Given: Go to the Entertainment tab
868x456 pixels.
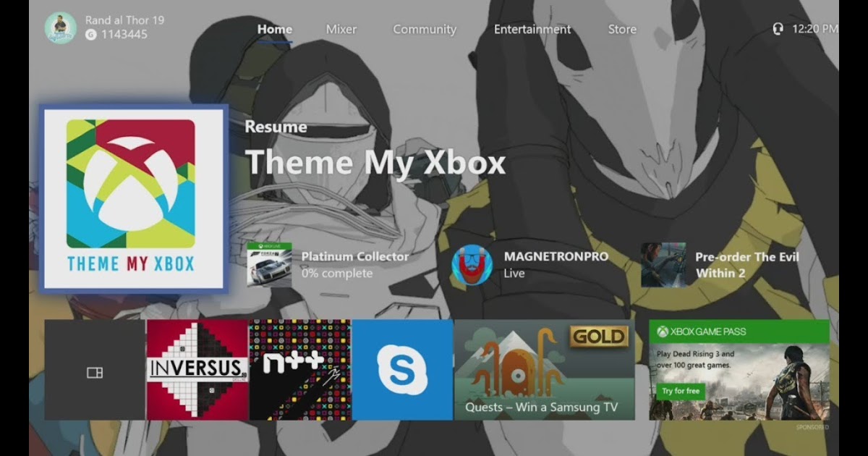Looking at the screenshot, I should click(x=532, y=30).
